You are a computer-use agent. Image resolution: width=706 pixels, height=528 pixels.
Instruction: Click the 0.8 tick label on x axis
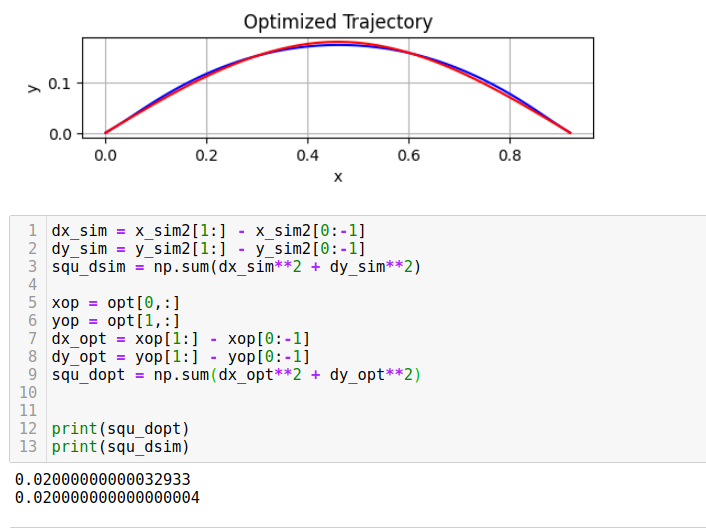[510, 156]
